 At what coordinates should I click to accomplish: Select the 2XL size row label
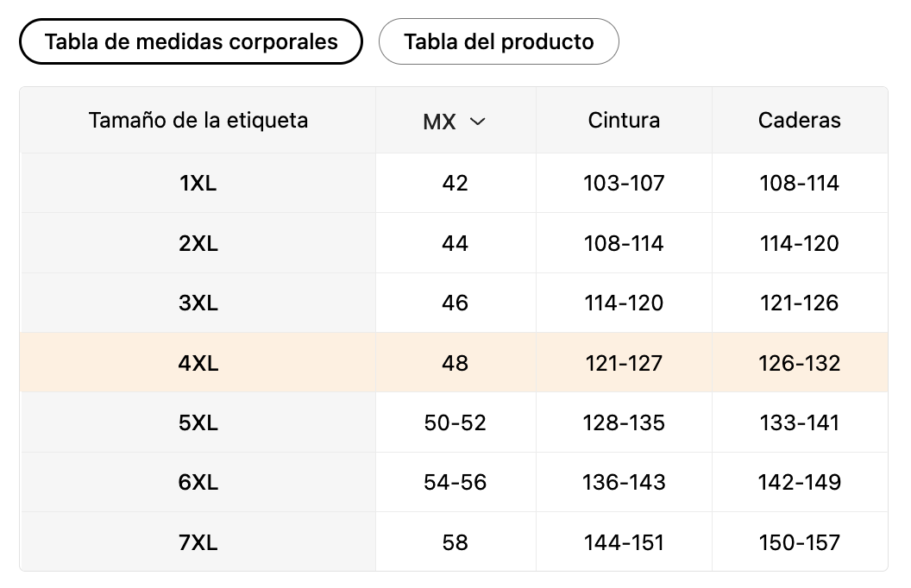(198, 243)
